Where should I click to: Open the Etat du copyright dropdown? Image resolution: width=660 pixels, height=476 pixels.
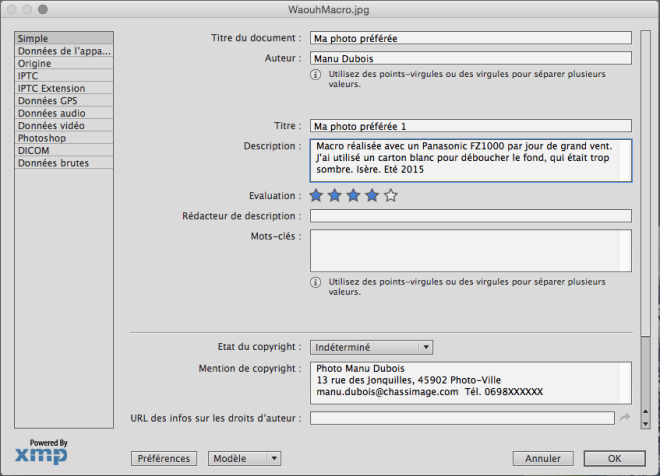pyautogui.click(x=371, y=347)
